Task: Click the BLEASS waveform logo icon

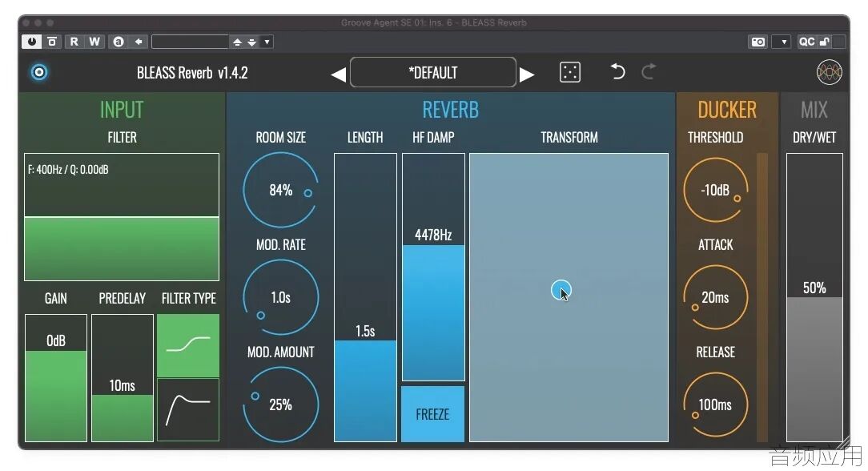Action: (830, 72)
